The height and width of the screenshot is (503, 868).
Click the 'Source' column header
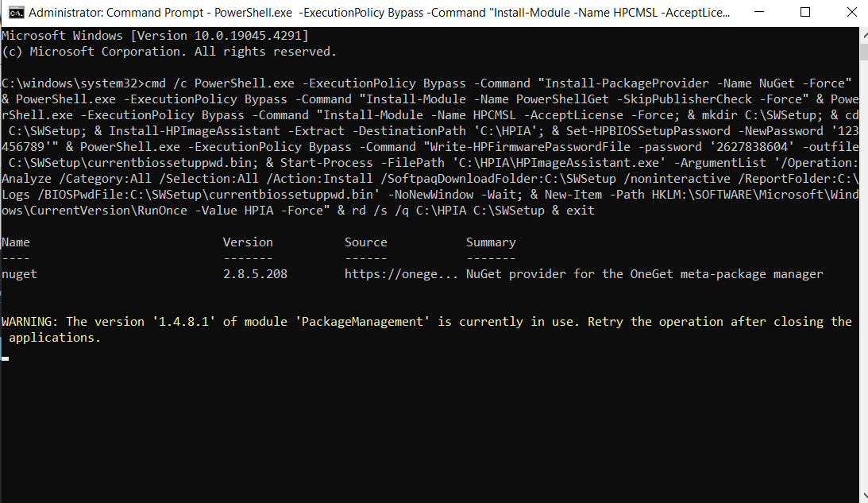tap(365, 242)
